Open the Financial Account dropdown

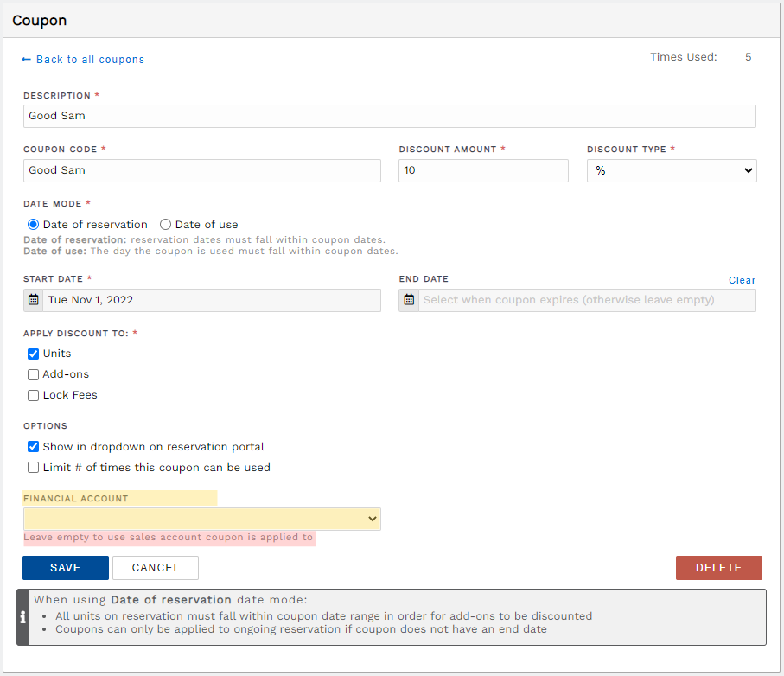point(201,519)
